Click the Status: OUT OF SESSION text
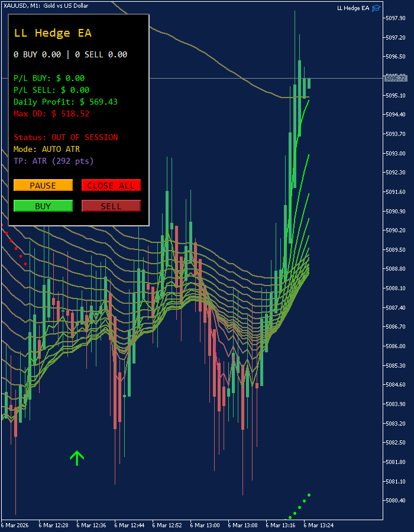The image size is (414, 532). coord(66,137)
